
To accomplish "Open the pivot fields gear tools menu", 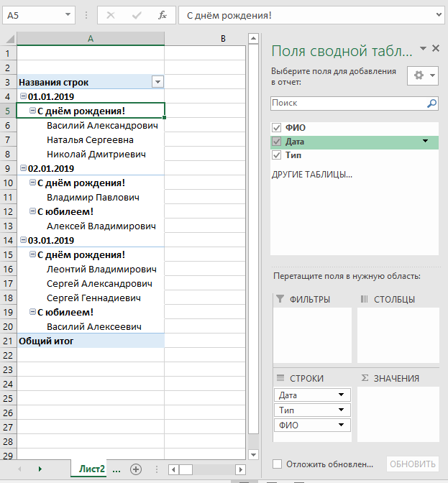I will (x=422, y=75).
